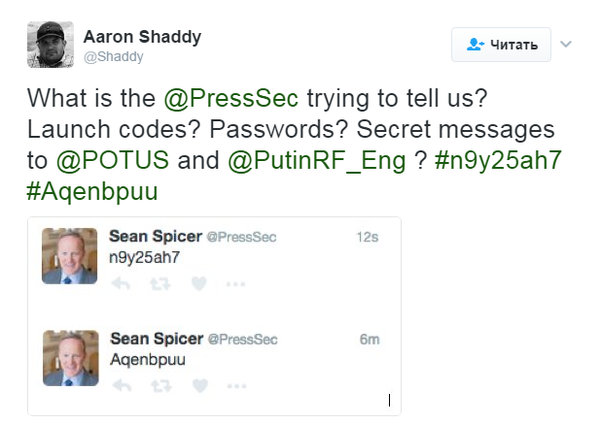
Task: Open more options on n9y25ah7 tweet
Action: pos(236,284)
